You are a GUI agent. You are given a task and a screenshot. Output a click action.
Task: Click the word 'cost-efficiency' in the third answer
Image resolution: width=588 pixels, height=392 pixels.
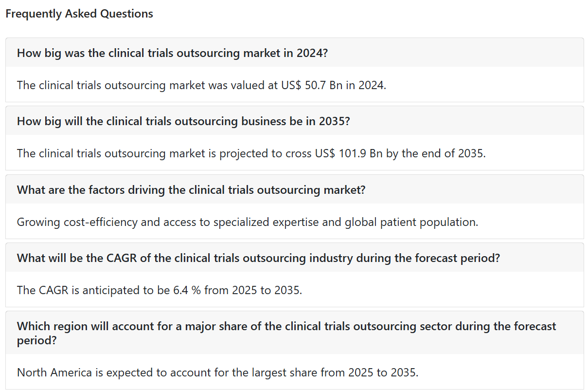coord(101,222)
